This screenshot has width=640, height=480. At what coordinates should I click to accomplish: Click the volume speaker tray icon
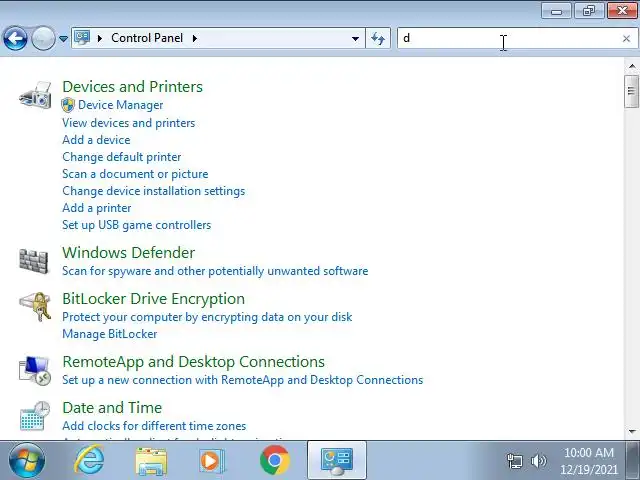(x=539, y=461)
